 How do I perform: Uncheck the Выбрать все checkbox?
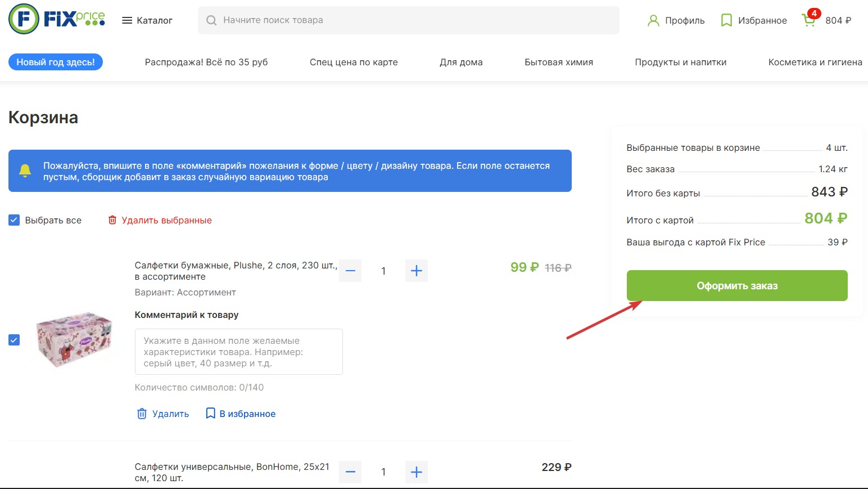click(13, 219)
